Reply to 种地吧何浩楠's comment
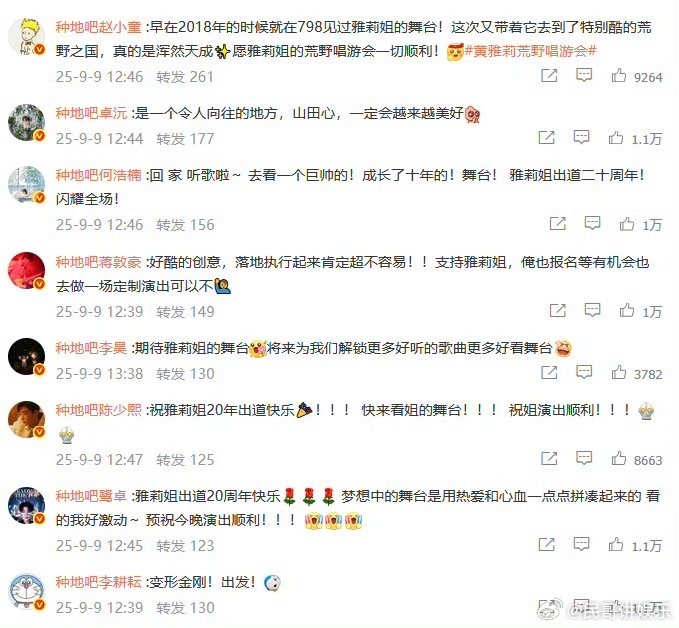This screenshot has height=628, width=679. [592, 223]
